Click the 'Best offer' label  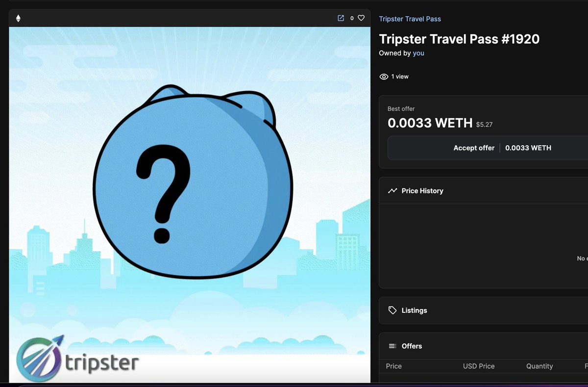(401, 109)
